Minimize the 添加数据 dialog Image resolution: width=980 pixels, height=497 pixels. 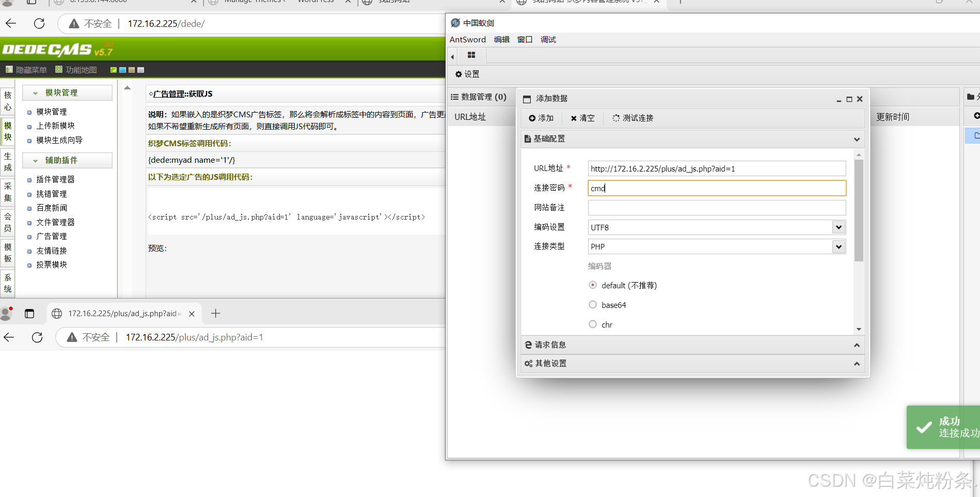(839, 100)
